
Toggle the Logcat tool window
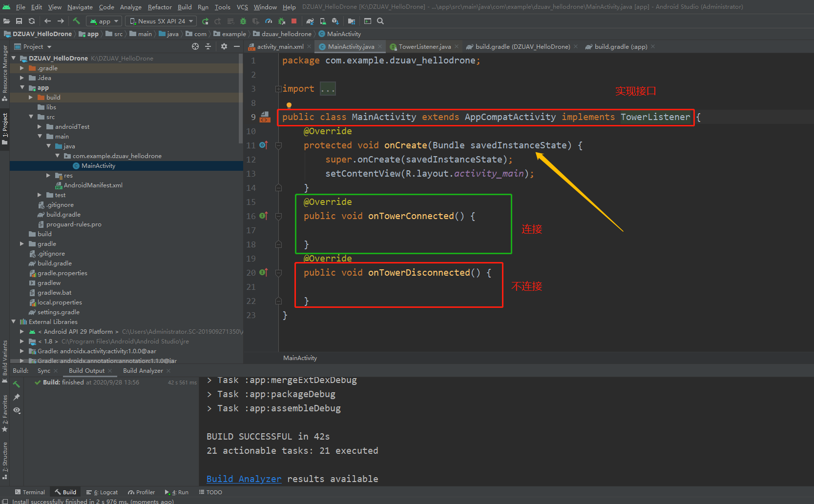coord(102,492)
